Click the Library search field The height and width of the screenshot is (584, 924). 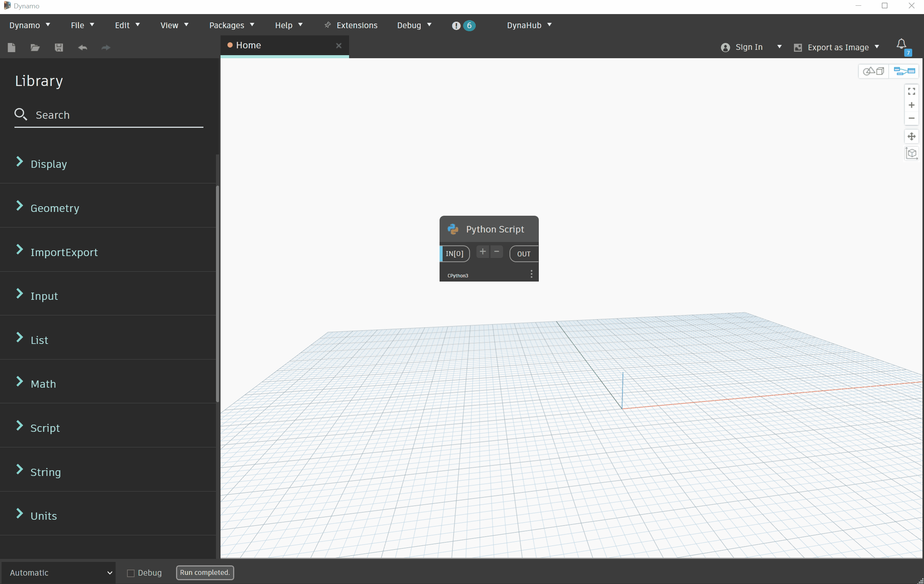click(x=109, y=115)
